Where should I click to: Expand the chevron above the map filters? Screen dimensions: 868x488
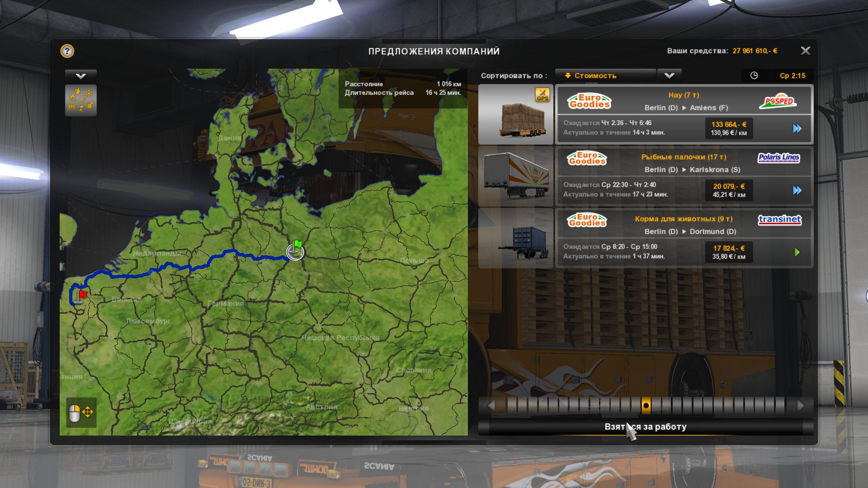(x=81, y=76)
